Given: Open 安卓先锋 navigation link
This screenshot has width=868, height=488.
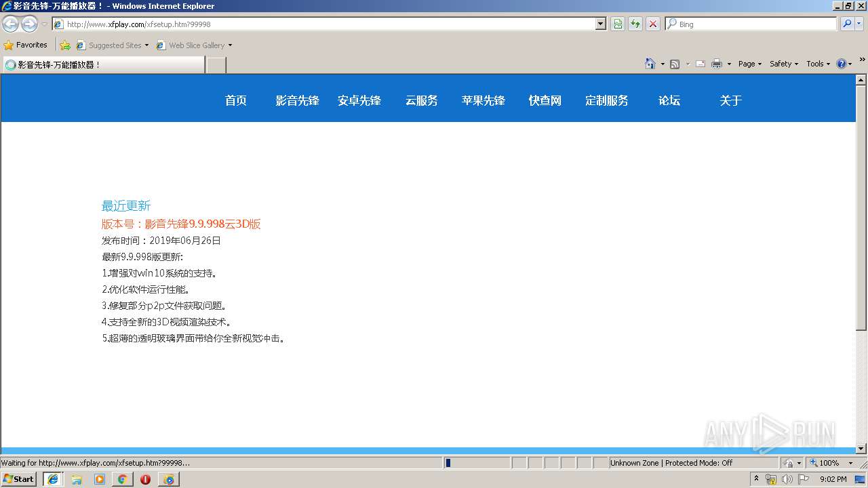Looking at the screenshot, I should pos(359,100).
